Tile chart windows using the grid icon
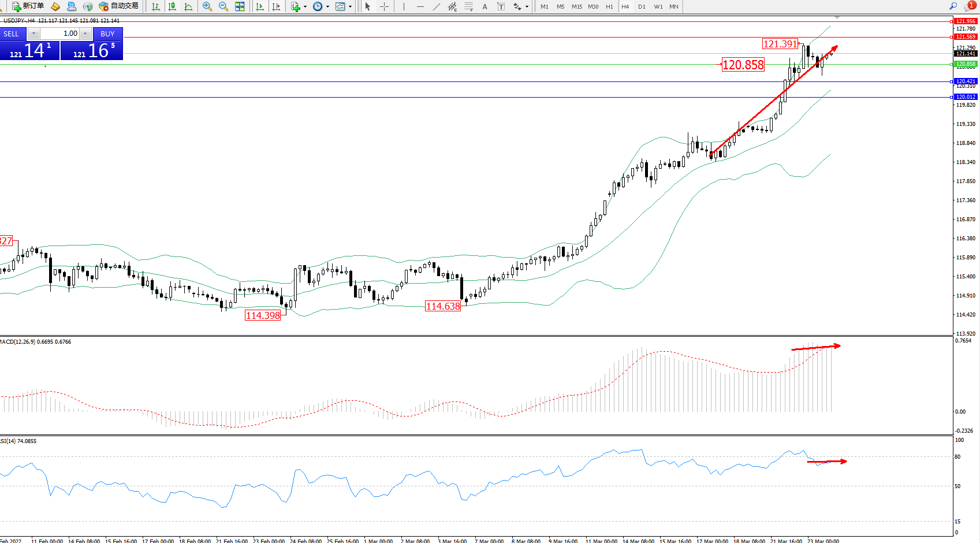The height and width of the screenshot is (543, 980). (x=240, y=7)
